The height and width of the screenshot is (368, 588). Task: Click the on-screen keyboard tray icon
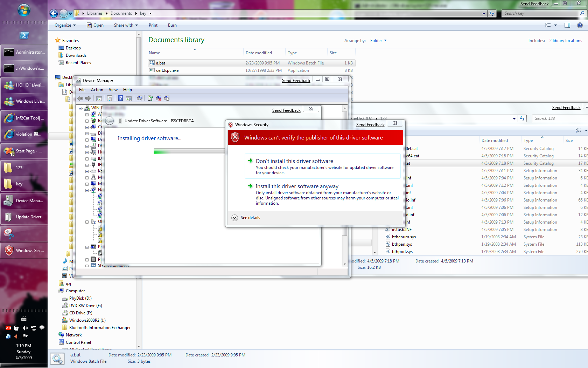click(24, 319)
